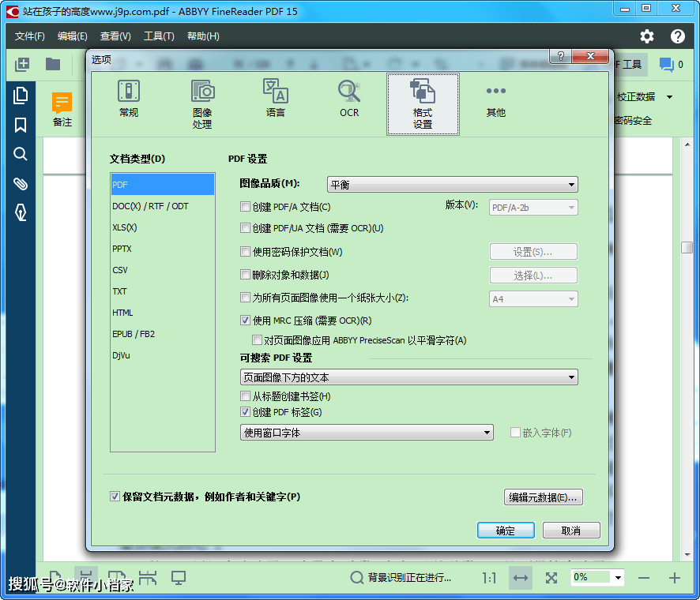The image size is (700, 600).
Task: Enable 创建 PDF/UA 文档 checkbox
Action: tap(245, 228)
